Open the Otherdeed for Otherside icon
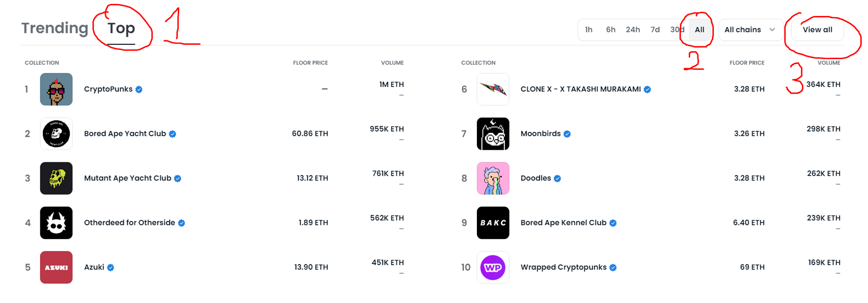 tap(56, 223)
